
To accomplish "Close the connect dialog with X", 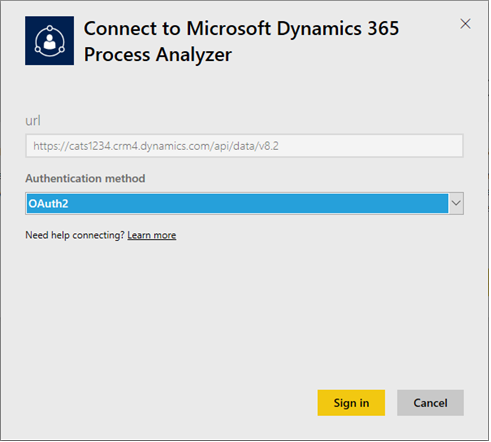I will pos(465,24).
